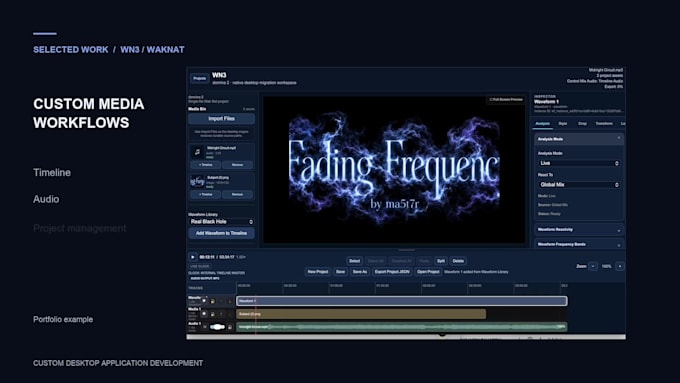The height and width of the screenshot is (383, 680).
Task: Click the Media Bin label
Action: (x=197, y=109)
